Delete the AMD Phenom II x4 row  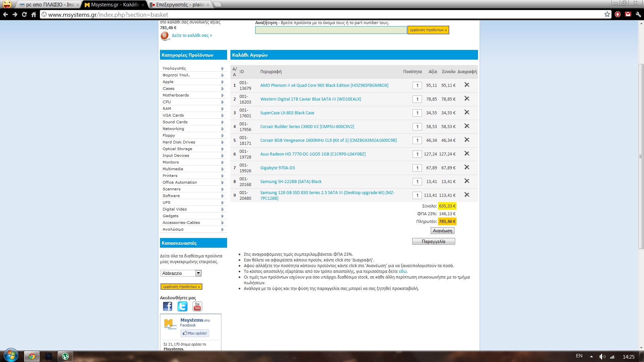467,85
